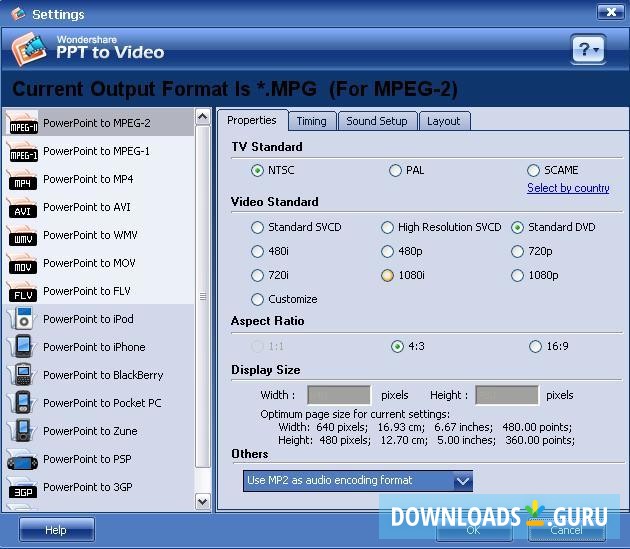Viewport: 630px width, 549px height.
Task: Select the 1080i video option
Action: (387, 276)
